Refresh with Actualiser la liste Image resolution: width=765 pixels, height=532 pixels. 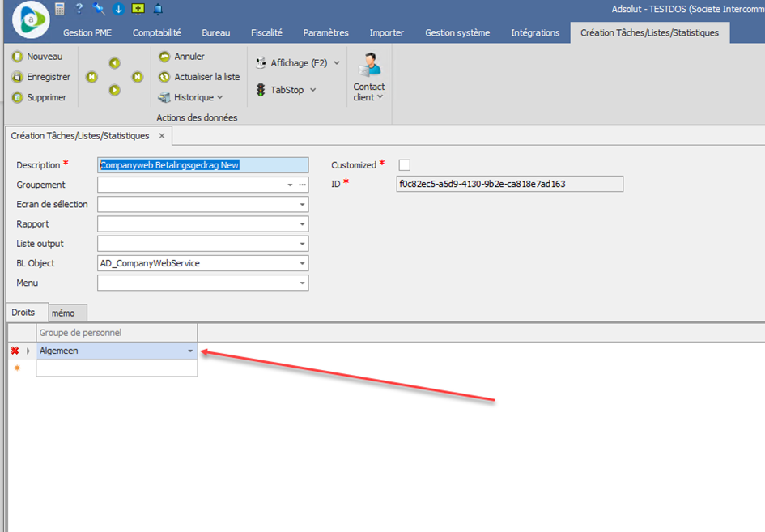tap(199, 77)
